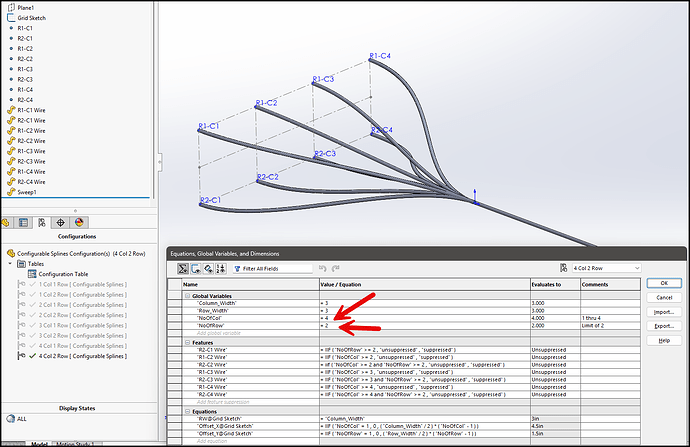
Task: Open the Ordered View icon
Action: tap(221, 268)
